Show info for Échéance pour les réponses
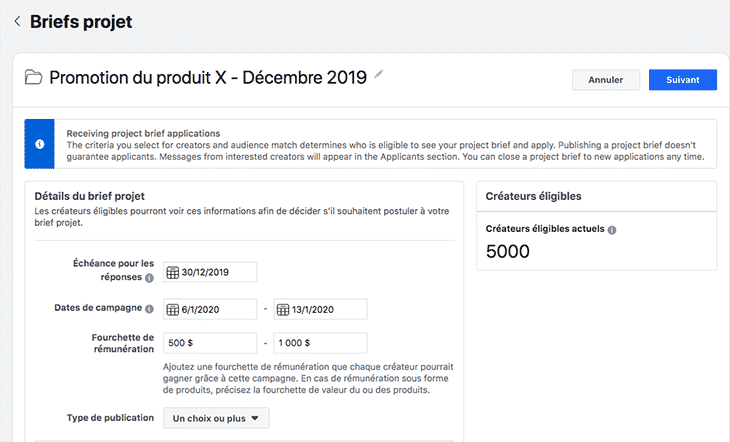 pos(149,279)
